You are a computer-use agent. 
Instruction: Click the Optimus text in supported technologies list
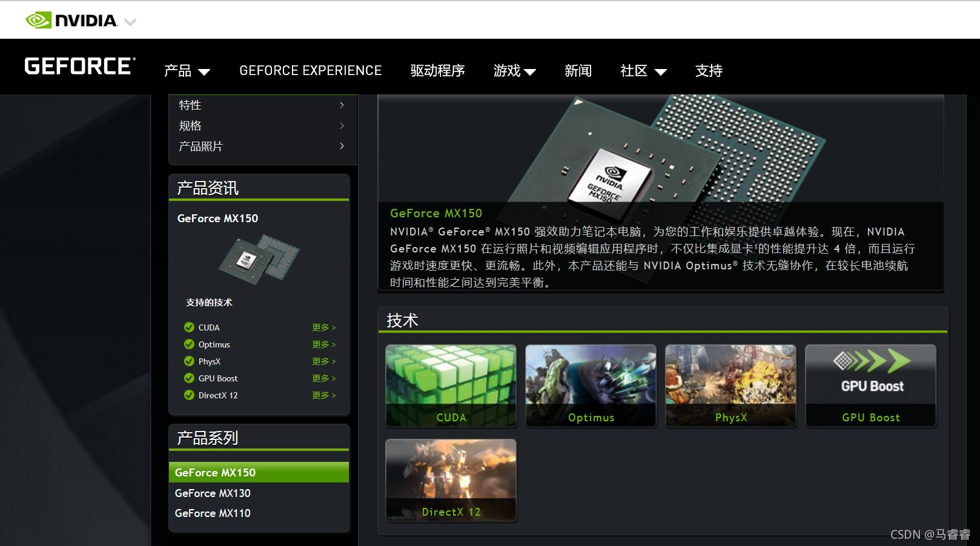(214, 344)
